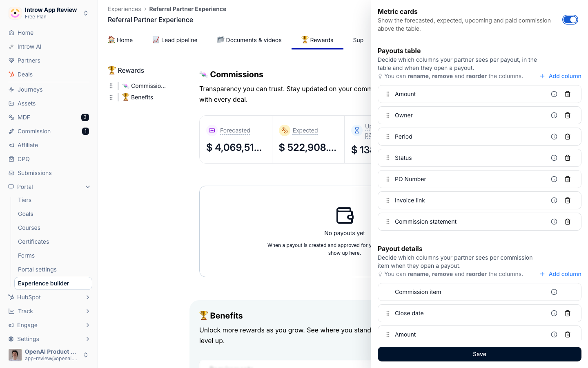Collapse the Portal sidebar section
Image resolution: width=588 pixels, height=368 pixels.
pos(88,187)
